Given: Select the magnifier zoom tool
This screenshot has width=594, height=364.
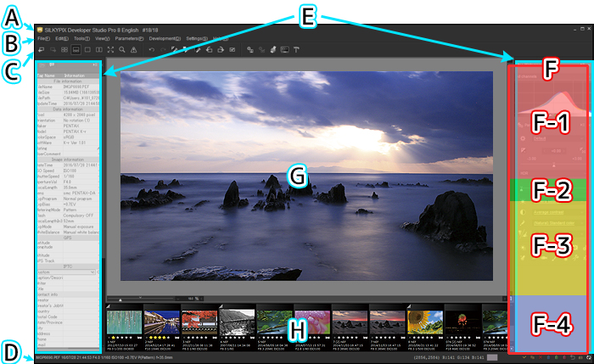Looking at the screenshot, I should pyautogui.click(x=123, y=51).
